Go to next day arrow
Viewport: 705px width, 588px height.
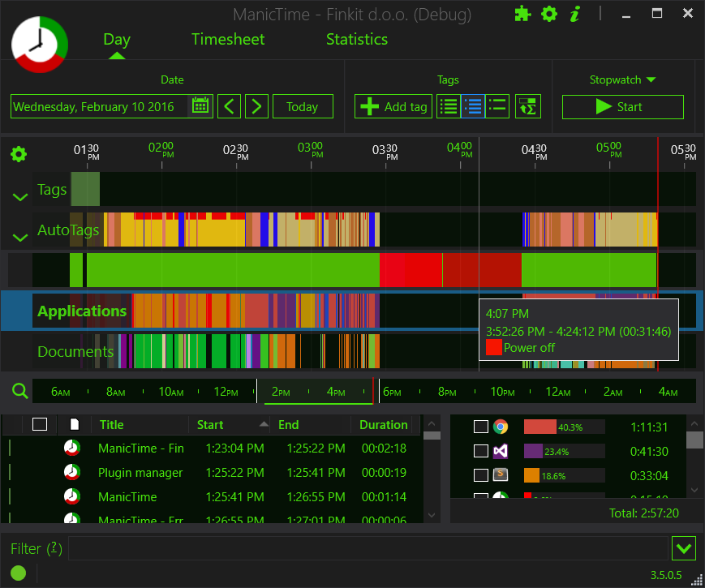point(256,106)
